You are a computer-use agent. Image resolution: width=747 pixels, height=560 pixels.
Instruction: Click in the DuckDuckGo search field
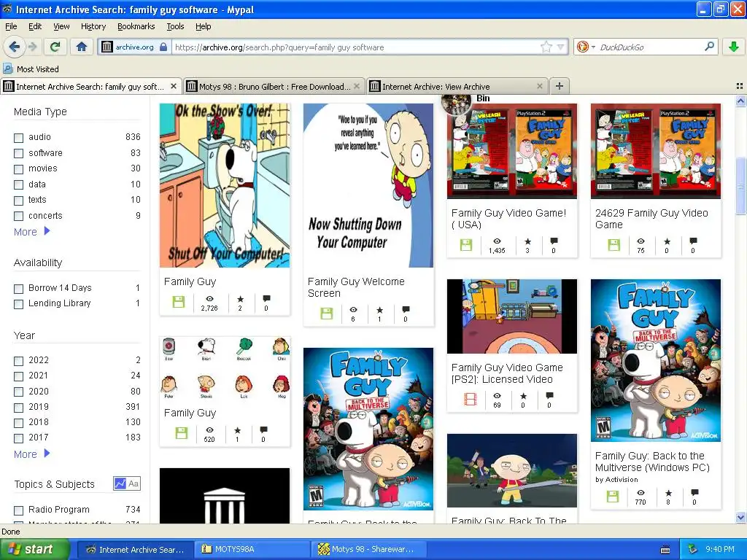pyautogui.click(x=649, y=47)
